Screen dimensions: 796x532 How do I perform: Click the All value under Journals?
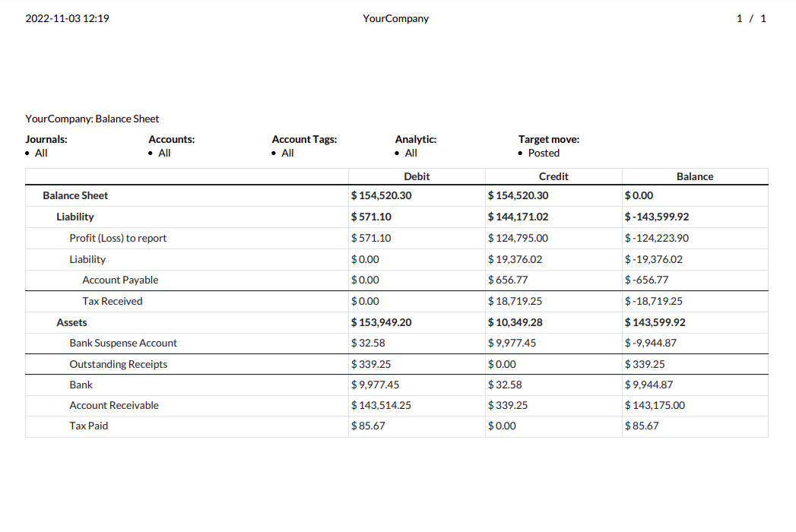click(x=41, y=153)
